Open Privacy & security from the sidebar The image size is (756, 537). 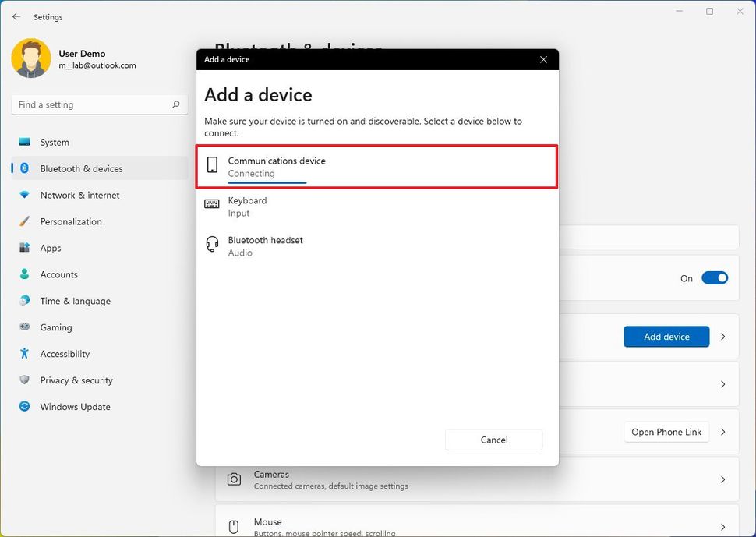tap(23, 380)
